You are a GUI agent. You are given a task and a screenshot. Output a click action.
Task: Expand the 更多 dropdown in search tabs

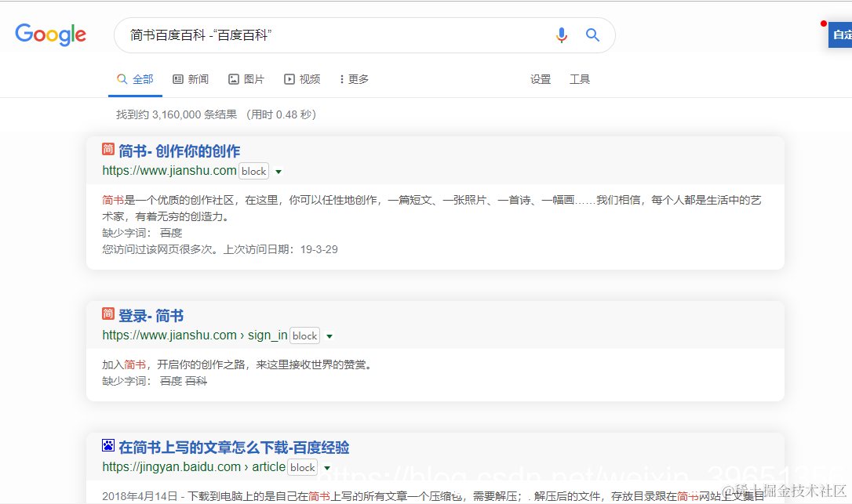(353, 78)
